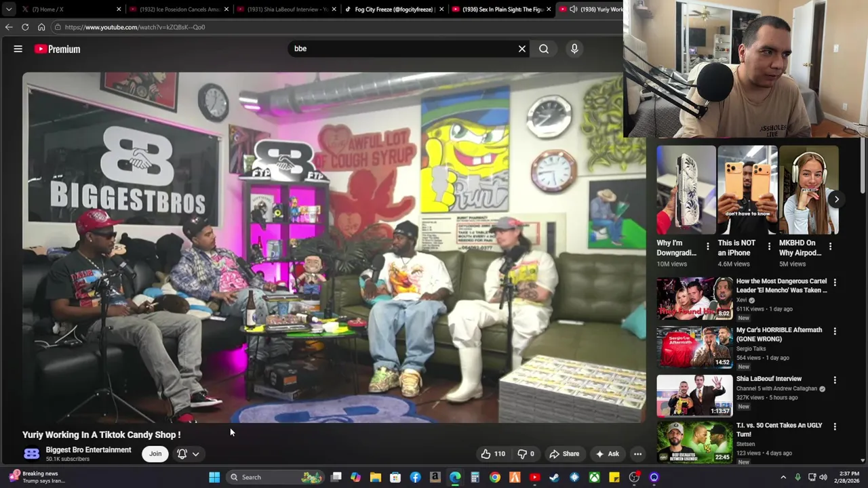Open the 'Breaking news' taskbar widget
Screen dimensions: 868x488
click(37, 477)
